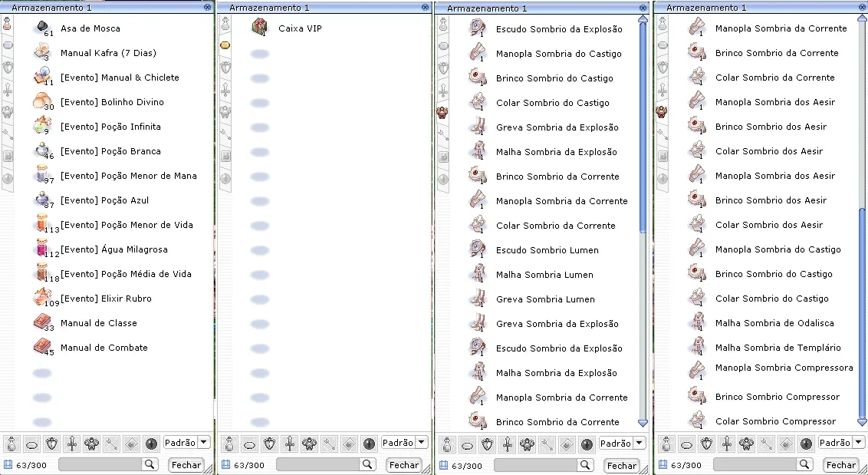Viewport: 868px width, 475px height.
Task: Click the book icon beside 63/300 in first window
Action: tap(8, 464)
